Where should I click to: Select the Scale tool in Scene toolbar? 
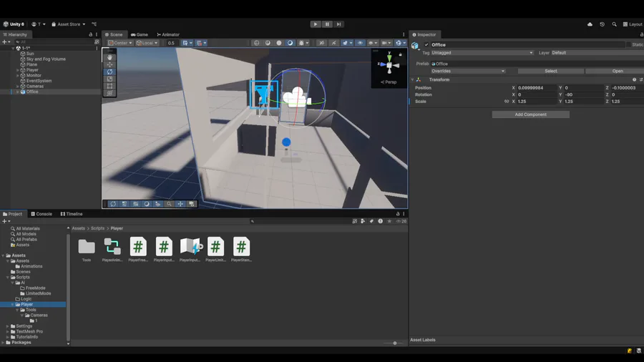(x=109, y=79)
